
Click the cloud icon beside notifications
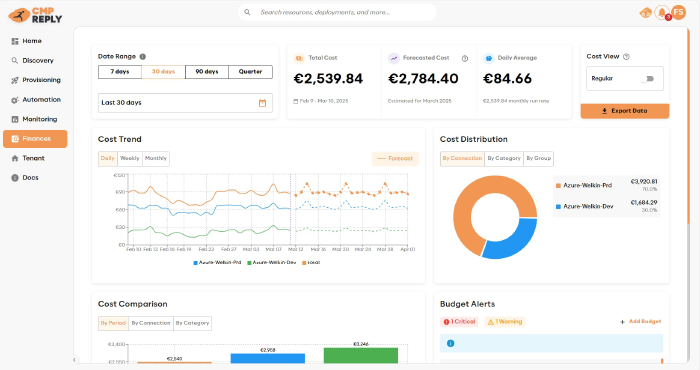click(646, 13)
